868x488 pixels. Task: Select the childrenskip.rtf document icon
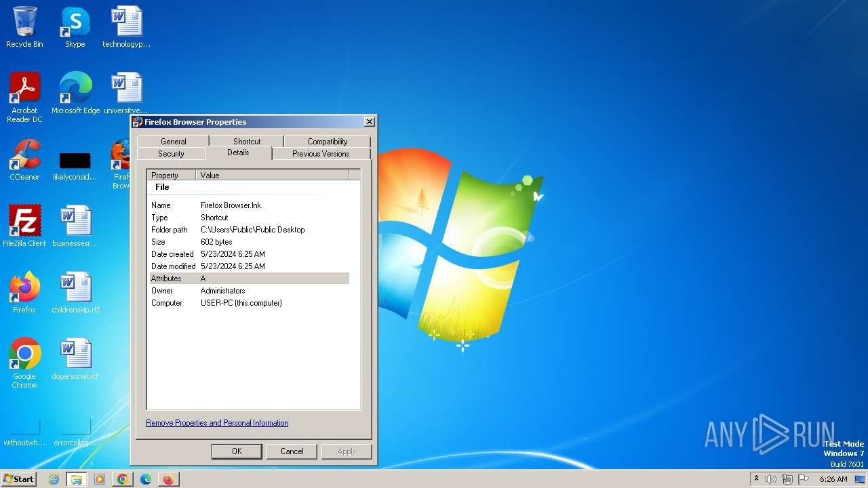(x=75, y=292)
